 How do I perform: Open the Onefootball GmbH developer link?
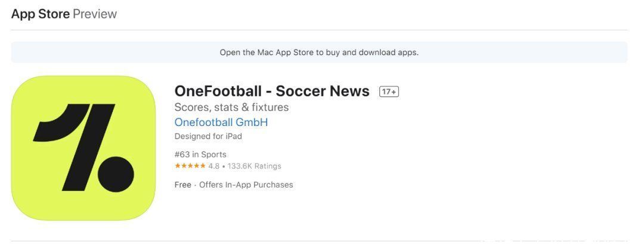click(221, 122)
